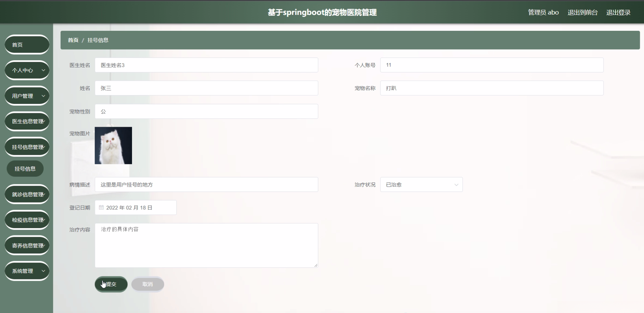
Task: Click 管理员 abo in the top bar
Action: [543, 12]
